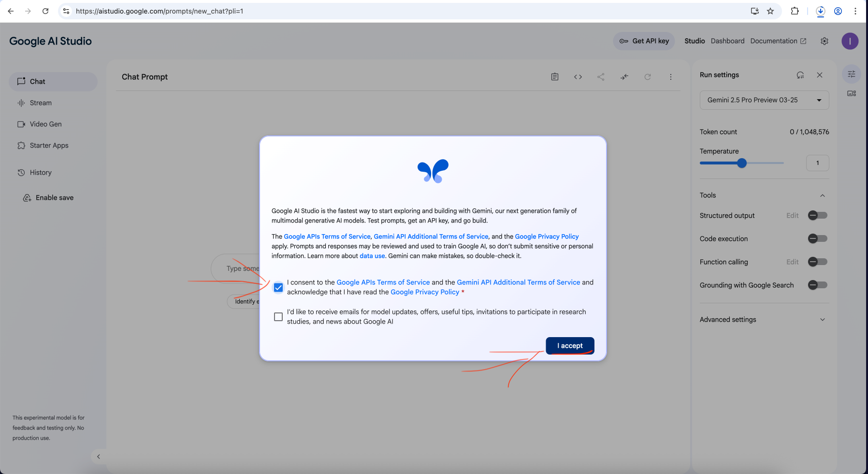Collapse the left sidebar with chevron
This screenshot has width=868, height=474.
99,457
